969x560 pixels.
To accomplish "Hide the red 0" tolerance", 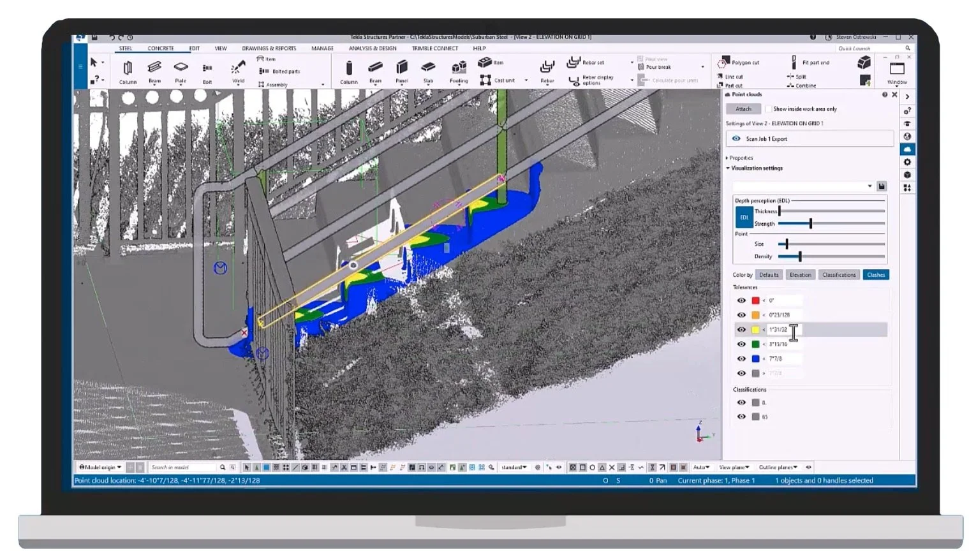I will (x=741, y=300).
